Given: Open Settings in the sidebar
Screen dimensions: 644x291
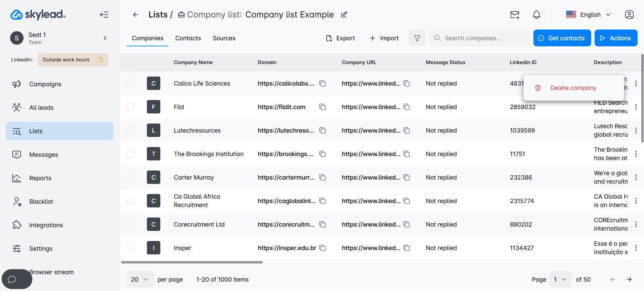Looking at the screenshot, I should (59, 249).
